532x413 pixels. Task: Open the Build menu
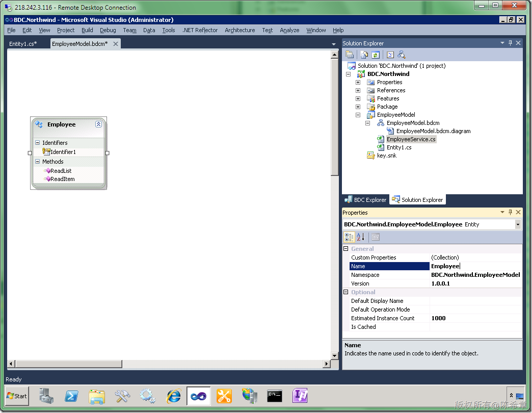click(x=87, y=30)
